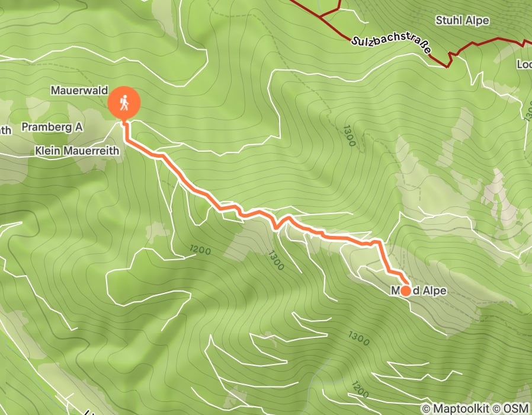This screenshot has width=532, height=415.
Task: Click the 1200 contour label near attribution
Action: click(x=360, y=390)
